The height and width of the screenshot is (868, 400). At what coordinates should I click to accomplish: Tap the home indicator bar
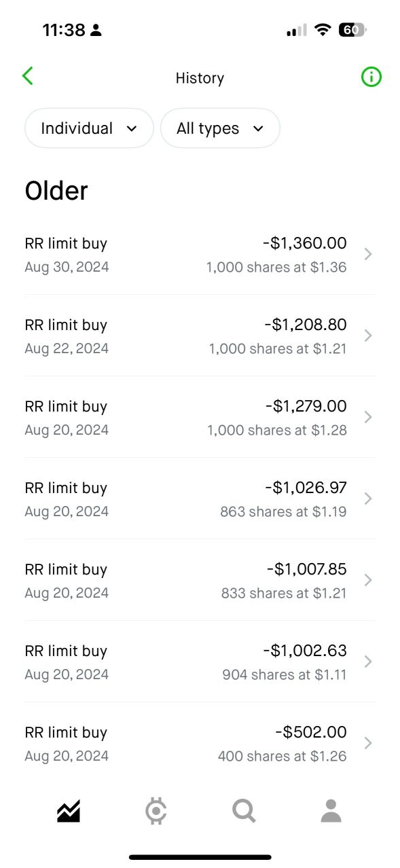click(200, 857)
